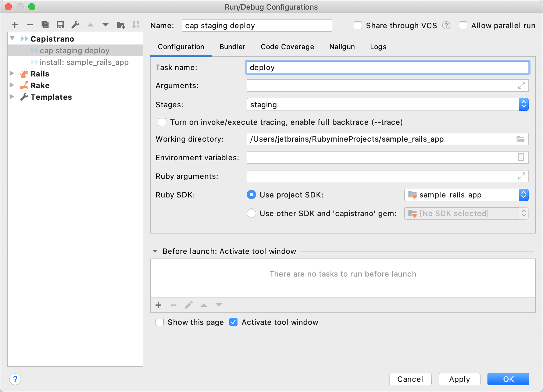Sort configurations alphabetically

135,25
